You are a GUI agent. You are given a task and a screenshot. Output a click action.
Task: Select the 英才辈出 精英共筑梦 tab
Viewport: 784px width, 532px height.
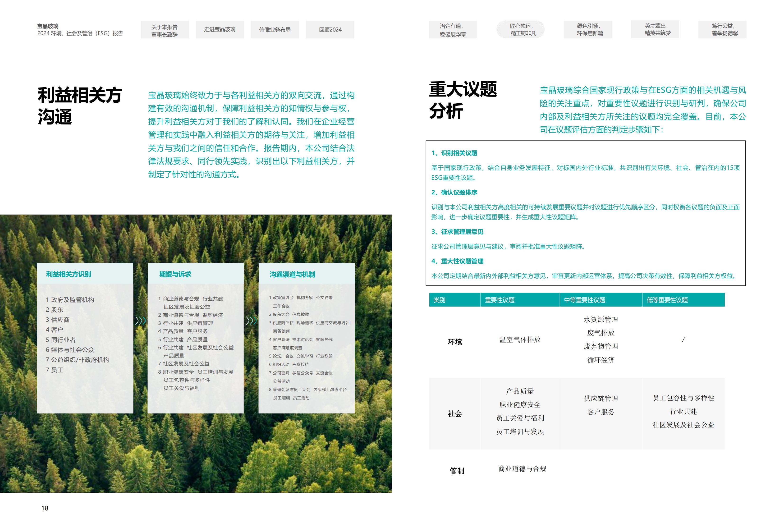click(655, 30)
